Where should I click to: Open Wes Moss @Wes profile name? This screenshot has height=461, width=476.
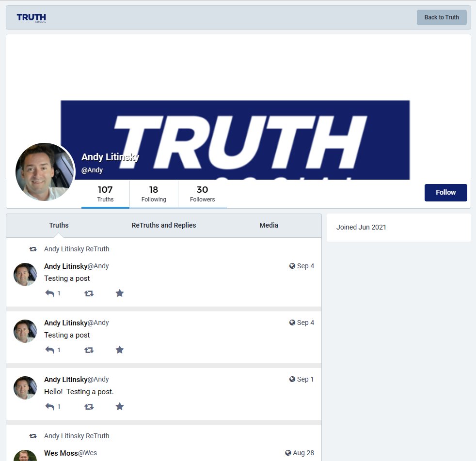click(70, 453)
